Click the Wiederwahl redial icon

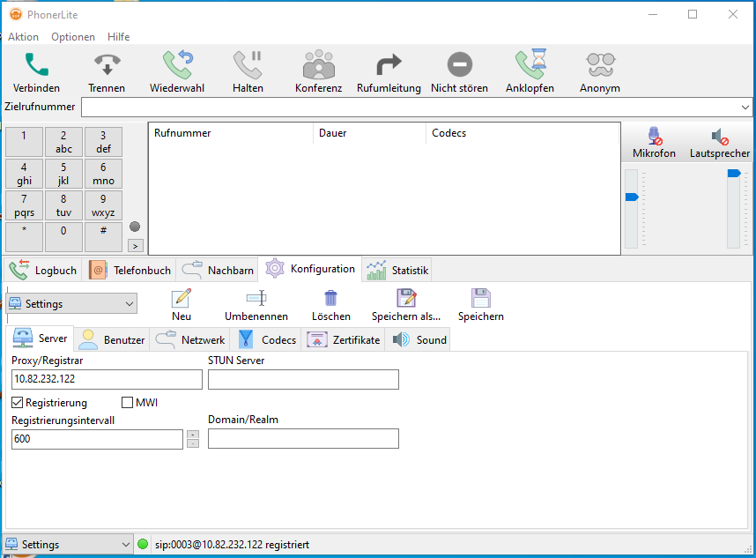coord(176,63)
